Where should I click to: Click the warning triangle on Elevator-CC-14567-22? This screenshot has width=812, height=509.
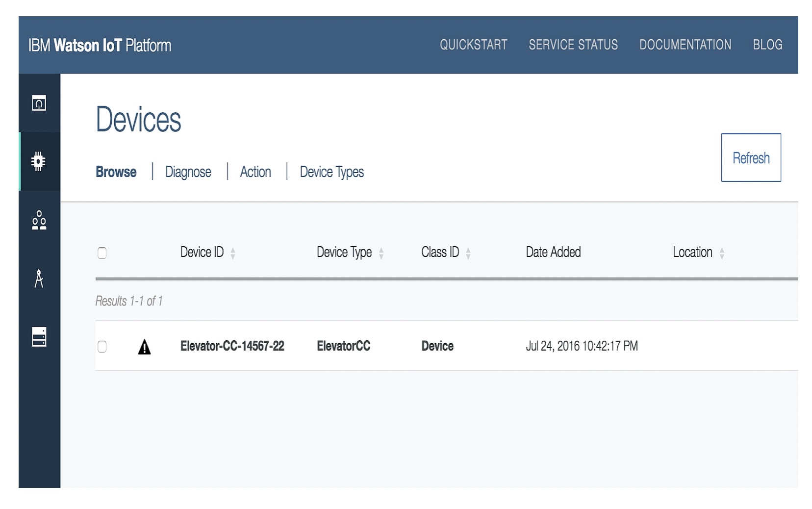tap(144, 346)
